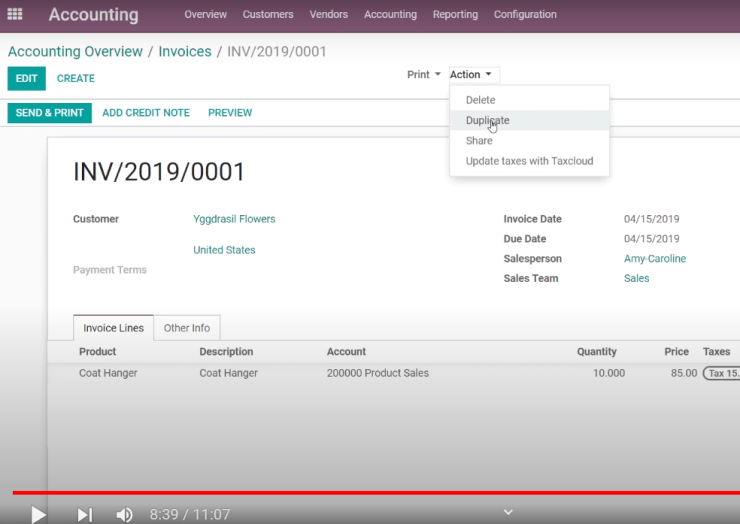
Task: Click Invoice Date value 04/15/2019
Action: [x=652, y=219]
